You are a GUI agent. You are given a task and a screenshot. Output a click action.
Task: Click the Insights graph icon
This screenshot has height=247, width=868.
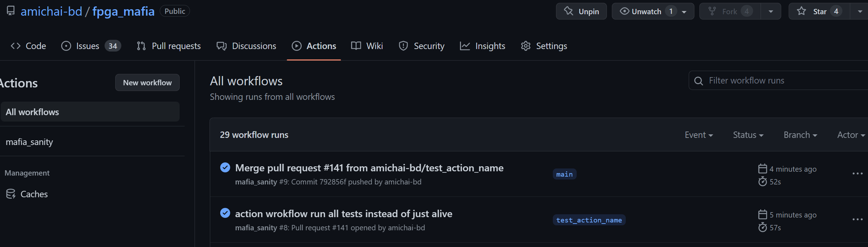pos(465,46)
